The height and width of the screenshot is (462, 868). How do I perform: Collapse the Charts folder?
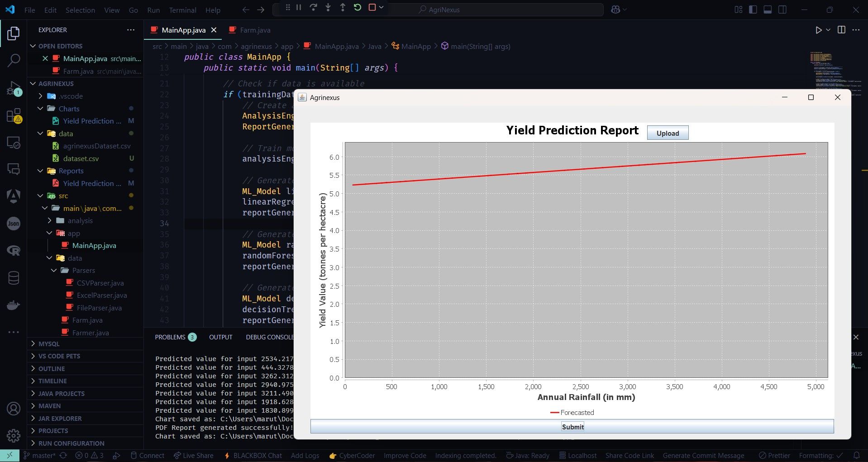tap(69, 109)
